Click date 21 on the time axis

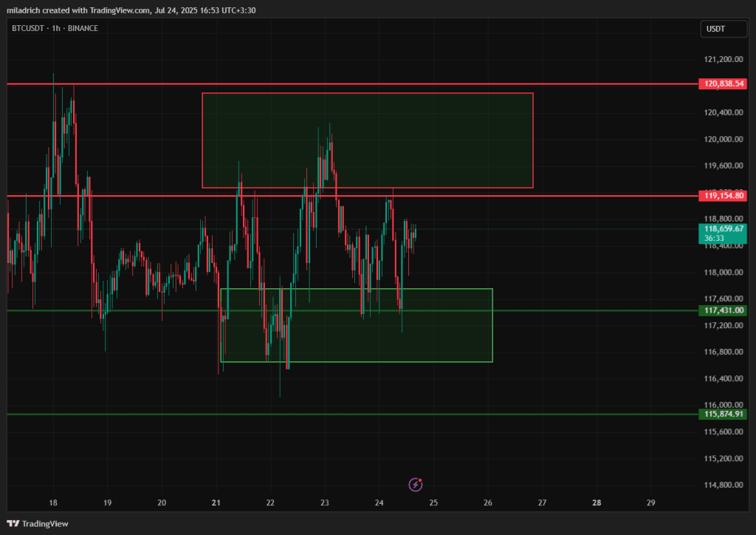coord(216,502)
